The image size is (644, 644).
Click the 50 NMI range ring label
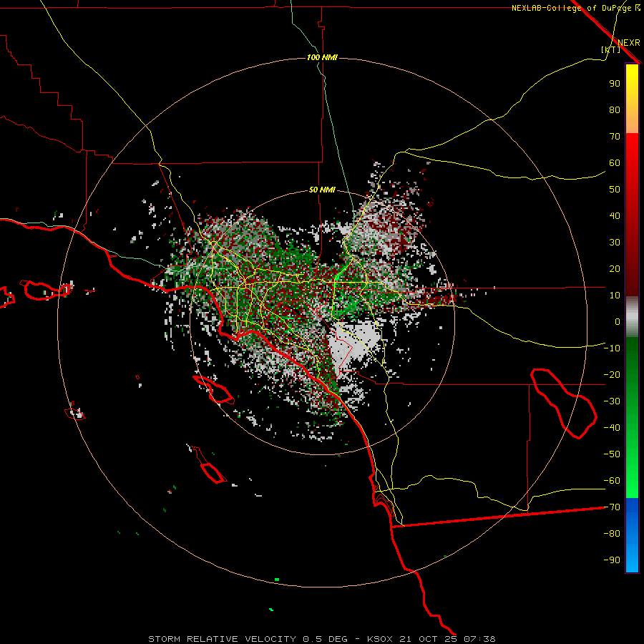coord(322,190)
